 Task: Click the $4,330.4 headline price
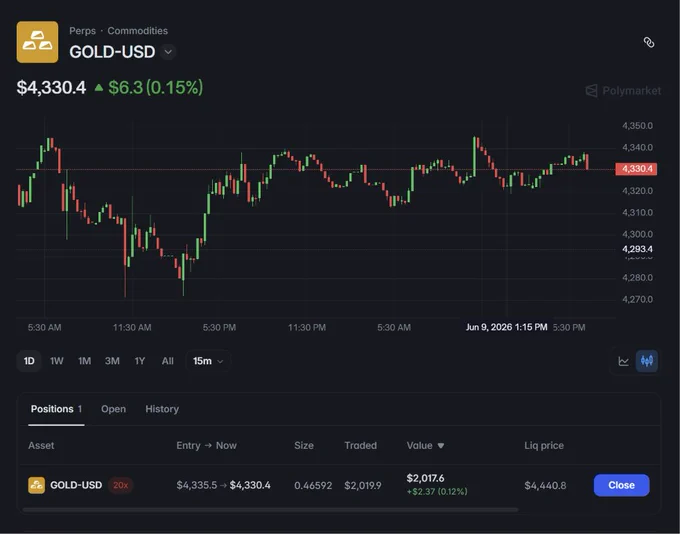[51, 88]
